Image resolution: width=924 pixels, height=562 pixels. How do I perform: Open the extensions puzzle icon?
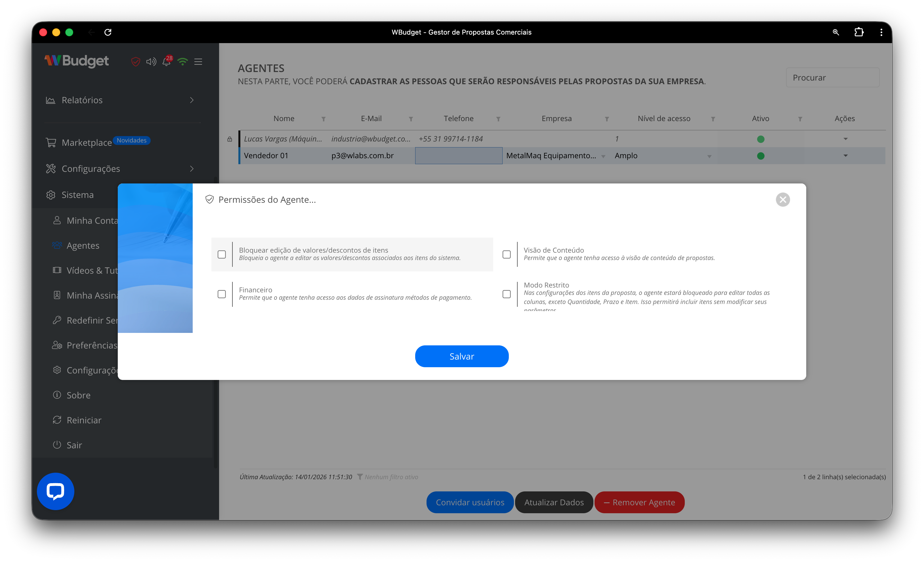859,32
